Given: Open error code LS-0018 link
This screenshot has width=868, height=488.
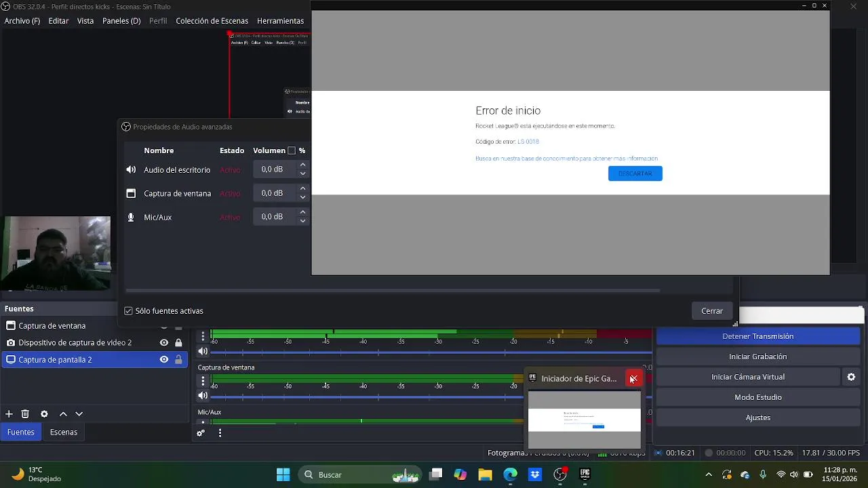Looking at the screenshot, I should 528,142.
